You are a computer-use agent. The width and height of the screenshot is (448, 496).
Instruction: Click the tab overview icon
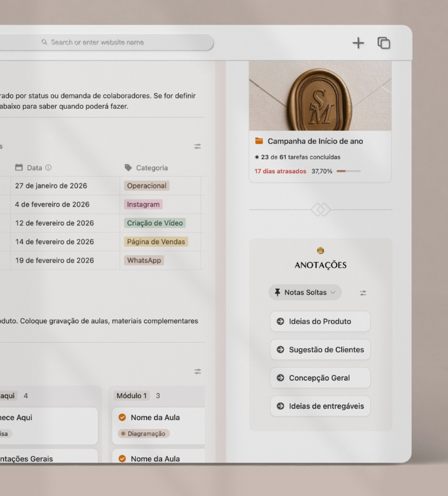(384, 42)
